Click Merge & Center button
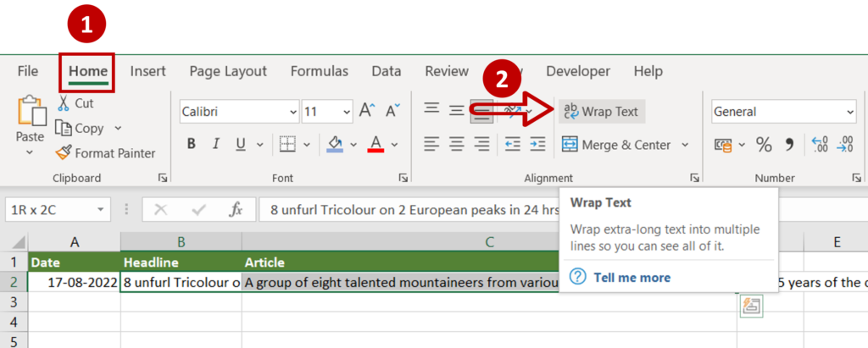 click(617, 145)
